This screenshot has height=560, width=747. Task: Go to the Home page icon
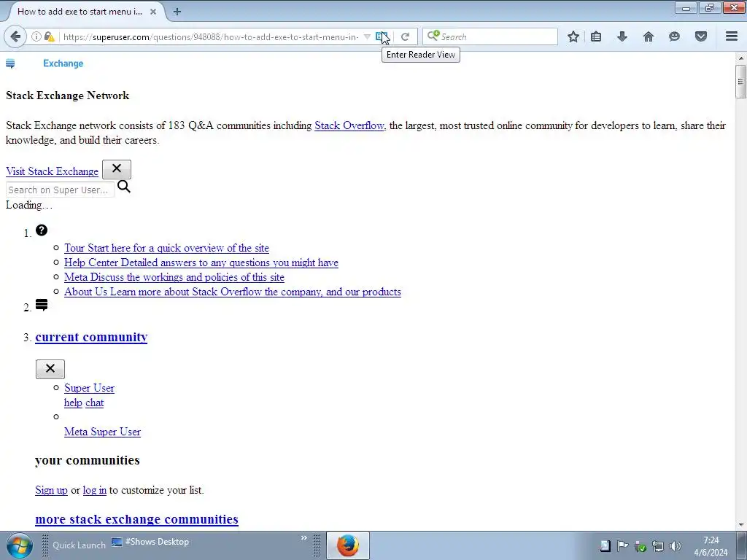[649, 36]
